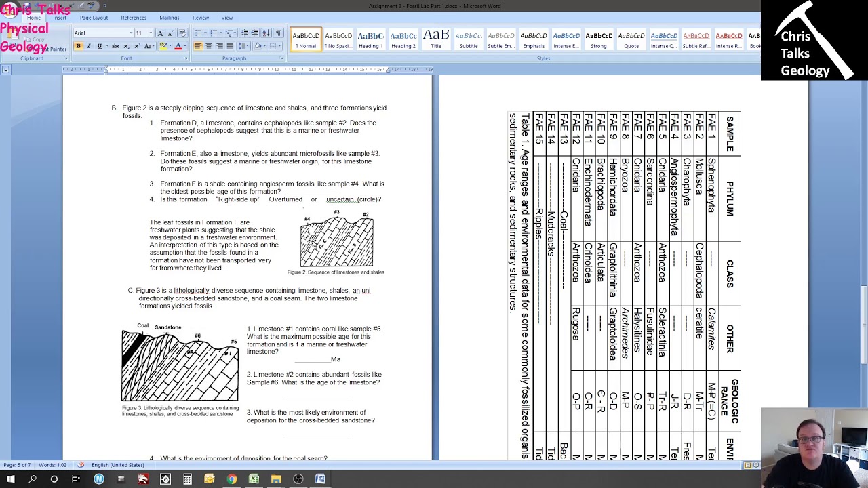This screenshot has width=868, height=488.
Task: Apply the Normal style
Action: (306, 40)
